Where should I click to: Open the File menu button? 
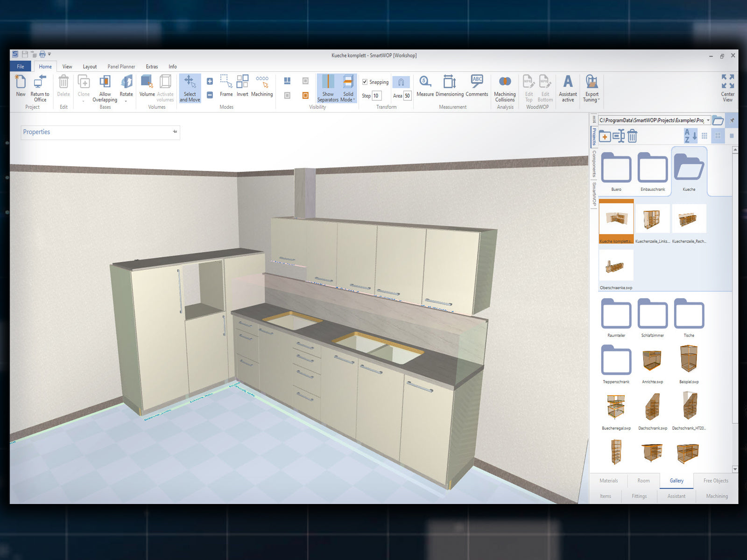pos(21,67)
